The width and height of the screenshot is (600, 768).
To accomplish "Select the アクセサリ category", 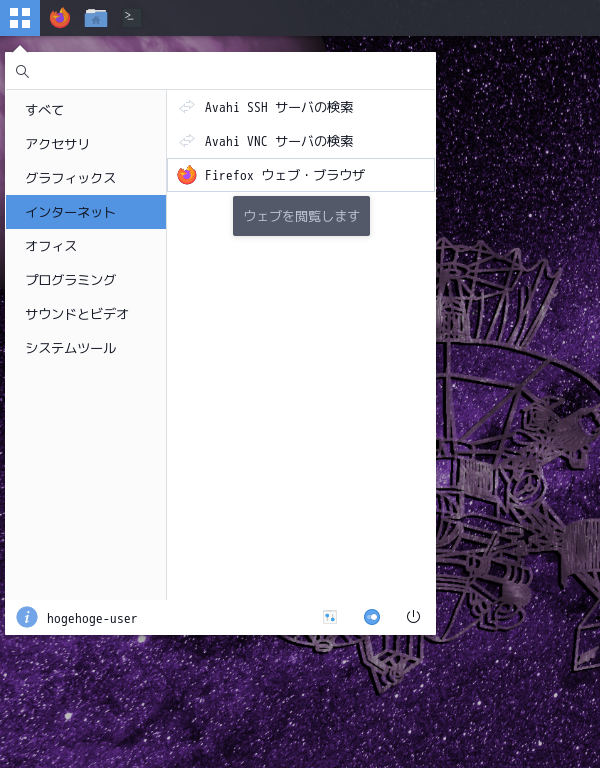I will click(86, 144).
